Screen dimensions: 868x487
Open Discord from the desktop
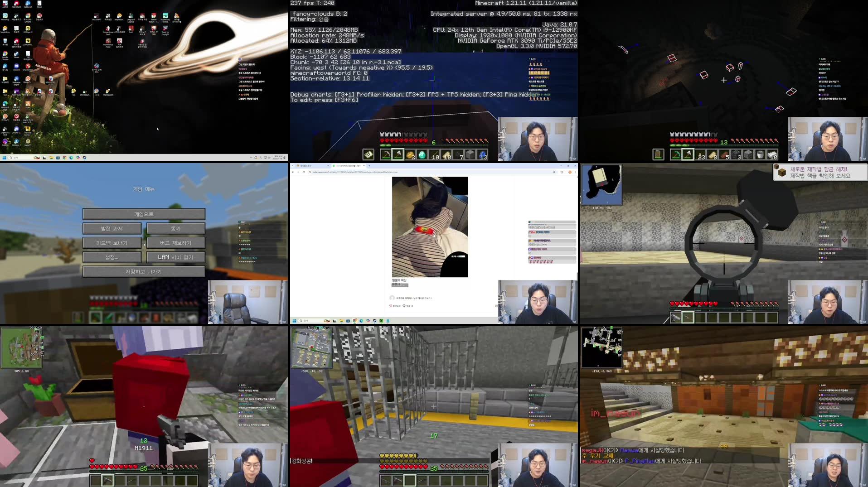click(x=16, y=66)
